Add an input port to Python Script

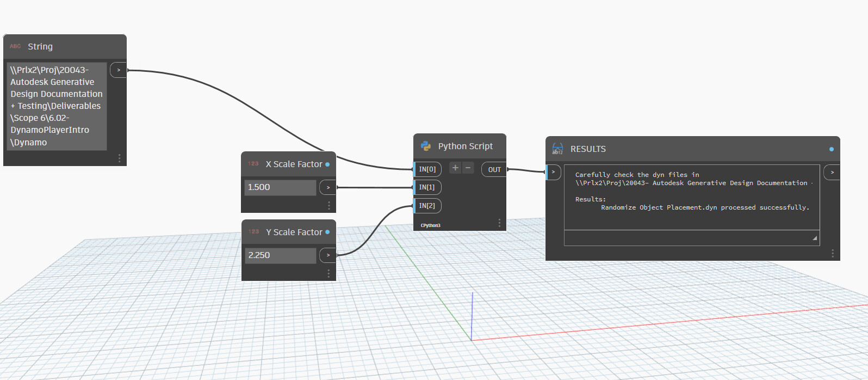pyautogui.click(x=455, y=168)
